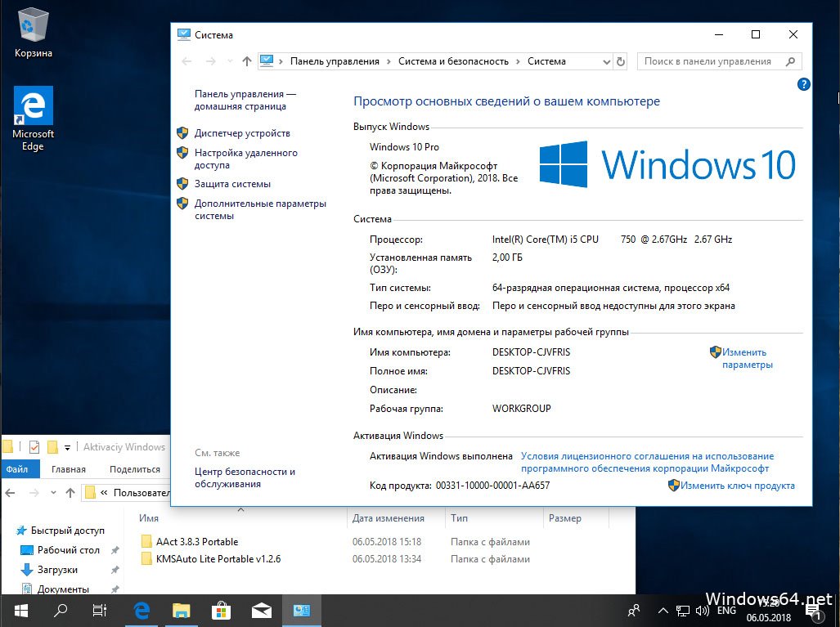The width and height of the screenshot is (840, 627).
Task: Open Защита системы link
Action: pyautogui.click(x=232, y=184)
